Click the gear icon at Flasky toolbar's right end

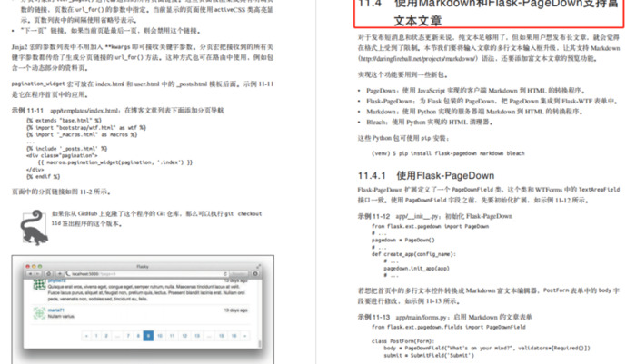[255, 273]
